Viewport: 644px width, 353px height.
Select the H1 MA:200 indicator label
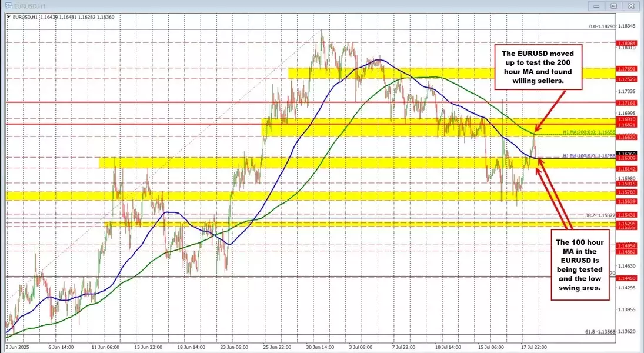pyautogui.click(x=589, y=132)
